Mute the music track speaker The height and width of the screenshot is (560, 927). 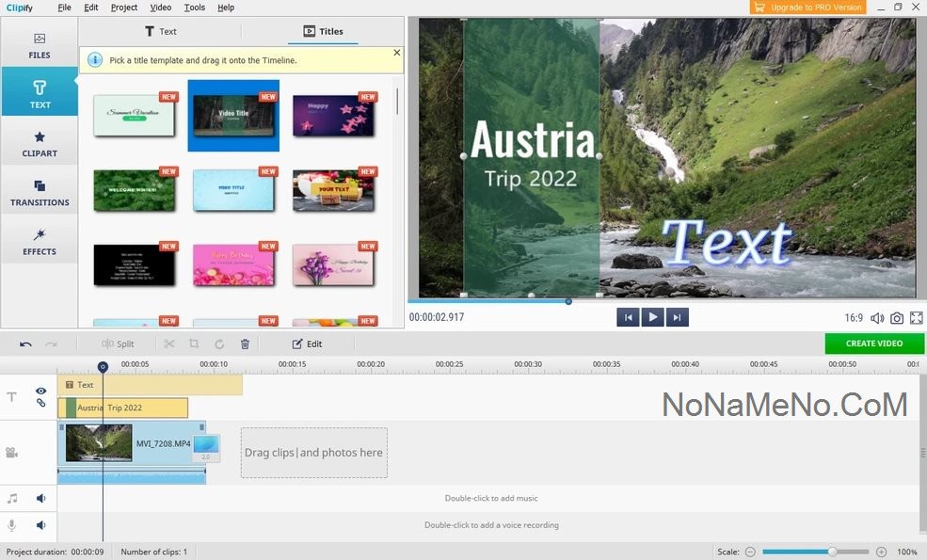[40, 499]
